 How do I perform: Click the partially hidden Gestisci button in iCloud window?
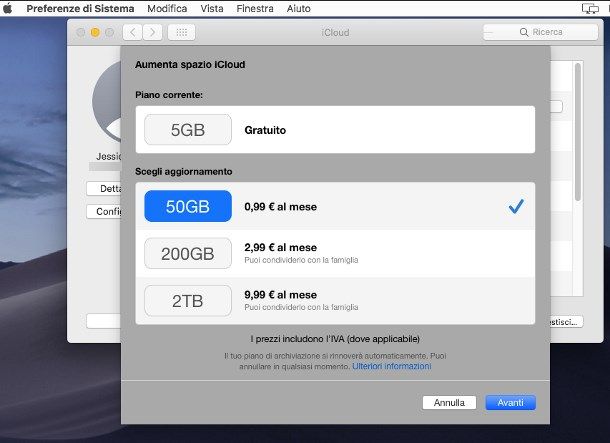coord(566,322)
